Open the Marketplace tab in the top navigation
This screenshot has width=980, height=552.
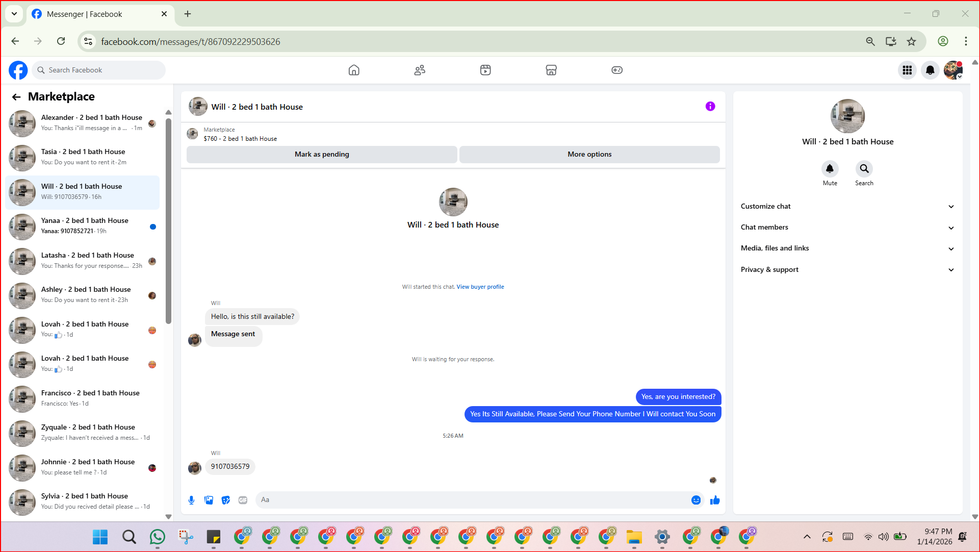click(551, 70)
